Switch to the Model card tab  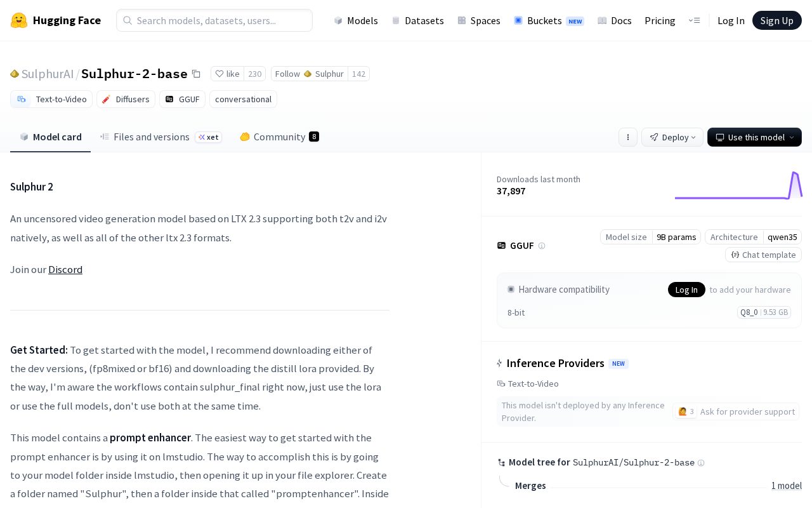point(51,137)
